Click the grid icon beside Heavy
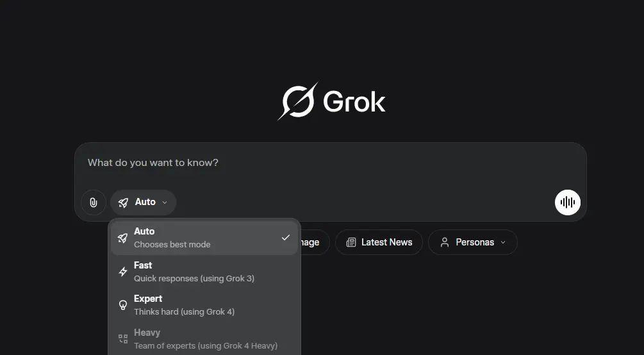Image resolution: width=644 pixels, height=355 pixels. 123,338
